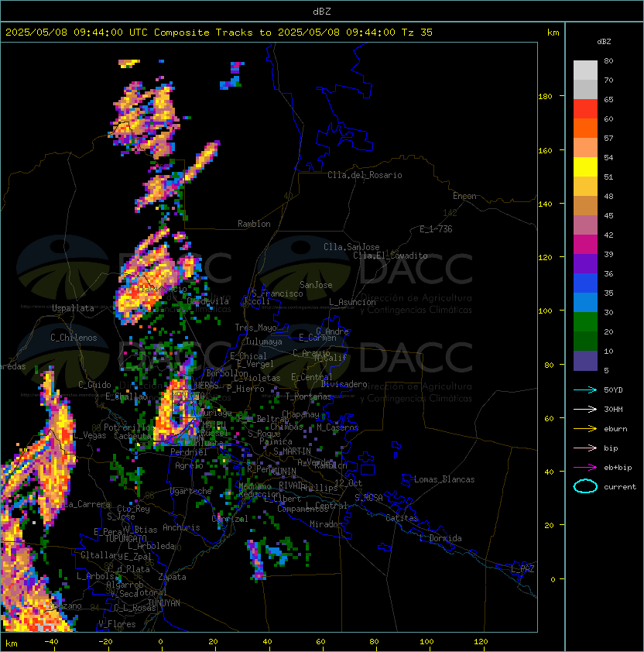
Task: Click the C_Chilenos map label
Action: [74, 338]
